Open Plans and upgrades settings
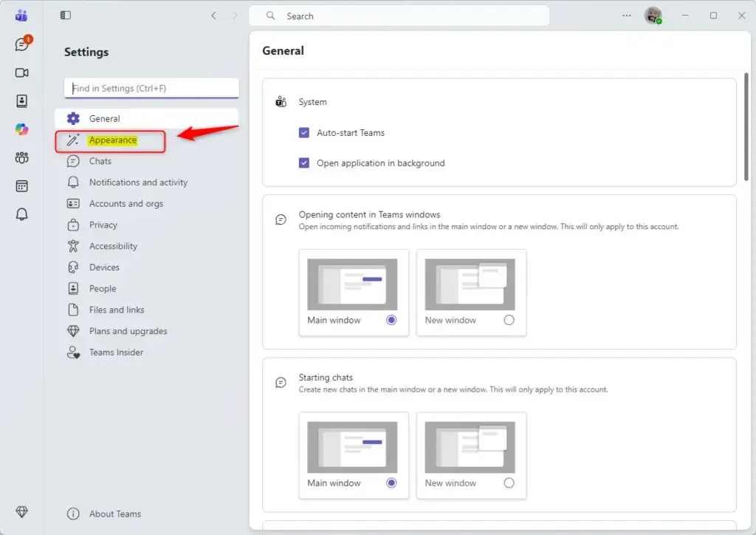 point(147,331)
